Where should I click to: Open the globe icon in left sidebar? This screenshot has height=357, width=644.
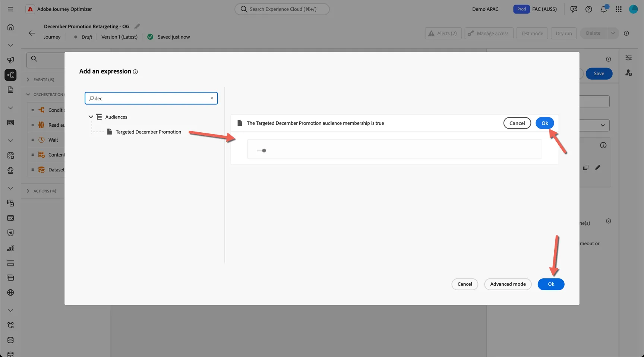point(10,293)
